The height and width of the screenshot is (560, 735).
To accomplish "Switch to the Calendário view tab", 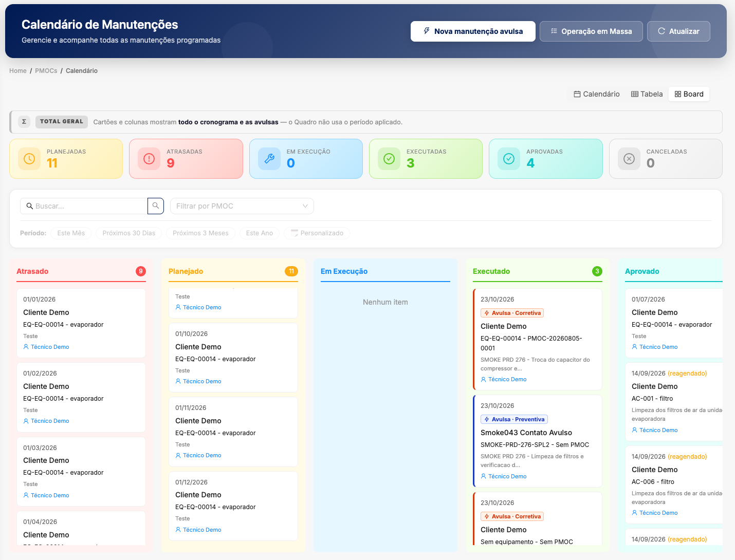I will [x=597, y=94].
